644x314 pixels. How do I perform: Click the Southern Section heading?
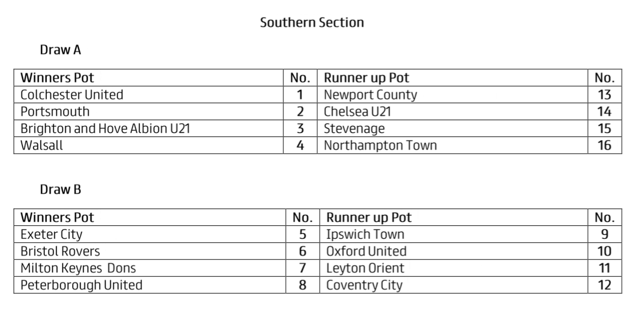tap(312, 22)
